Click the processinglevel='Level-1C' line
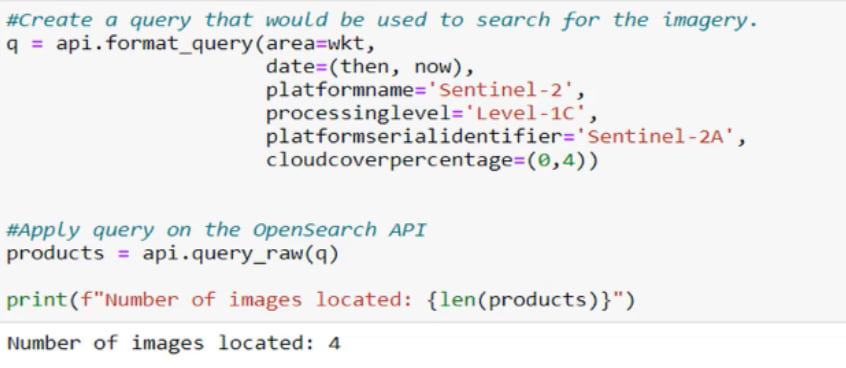846x368 pixels. 432,114
